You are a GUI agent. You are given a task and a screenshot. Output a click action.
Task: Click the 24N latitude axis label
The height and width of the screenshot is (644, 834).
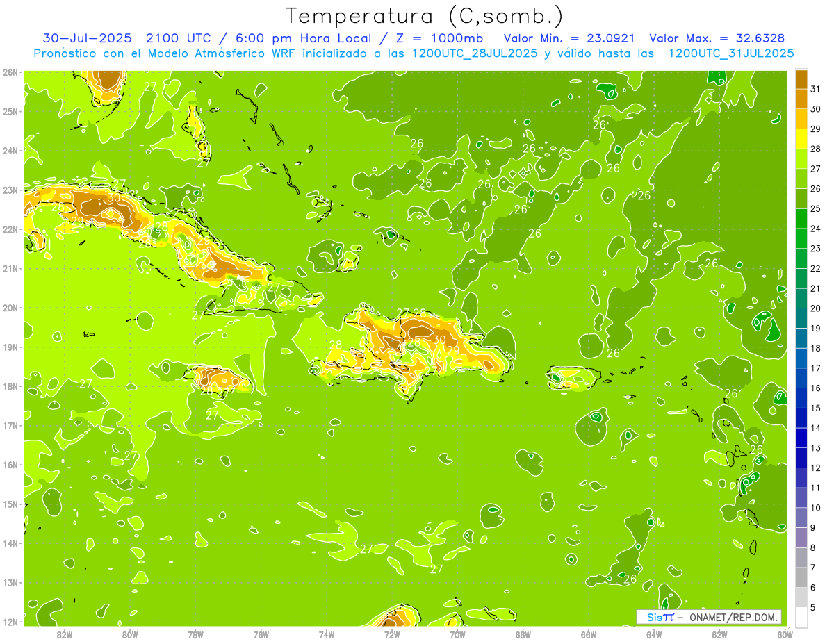tap(10, 150)
